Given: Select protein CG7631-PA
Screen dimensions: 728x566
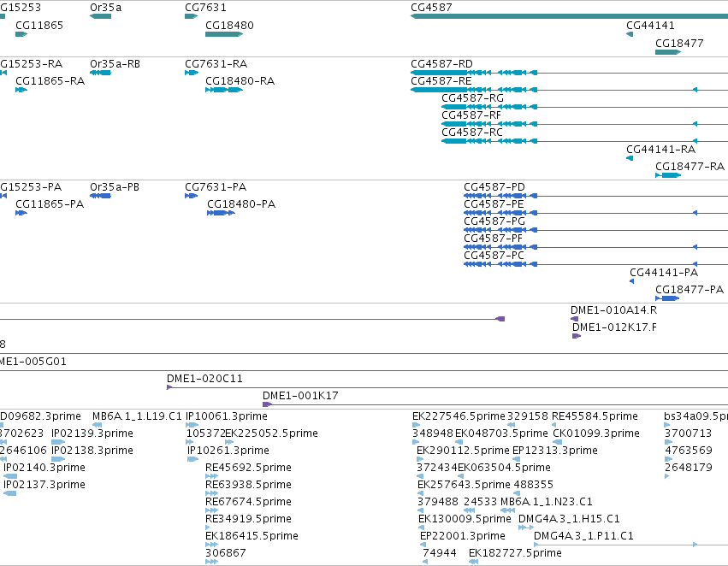Looking at the screenshot, I should coord(192,196).
